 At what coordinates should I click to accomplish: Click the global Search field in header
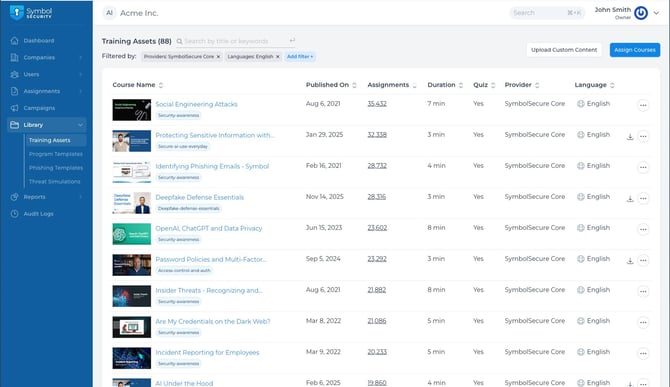(x=547, y=13)
